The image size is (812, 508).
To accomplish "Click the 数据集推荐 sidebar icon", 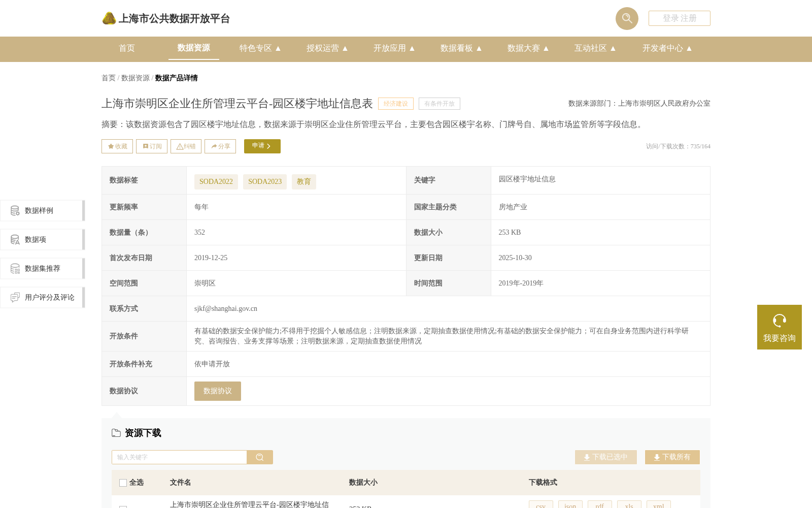I will click(x=15, y=268).
